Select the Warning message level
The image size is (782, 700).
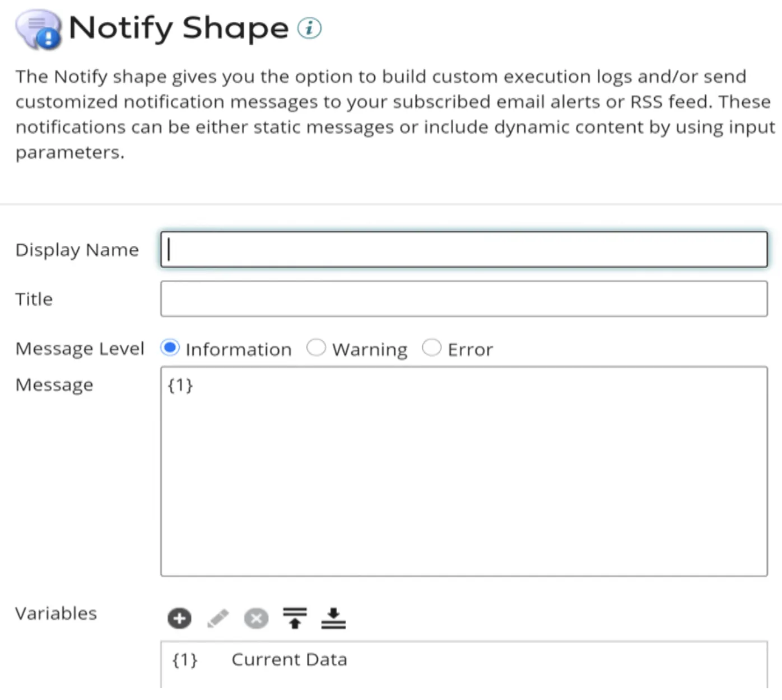pos(316,348)
